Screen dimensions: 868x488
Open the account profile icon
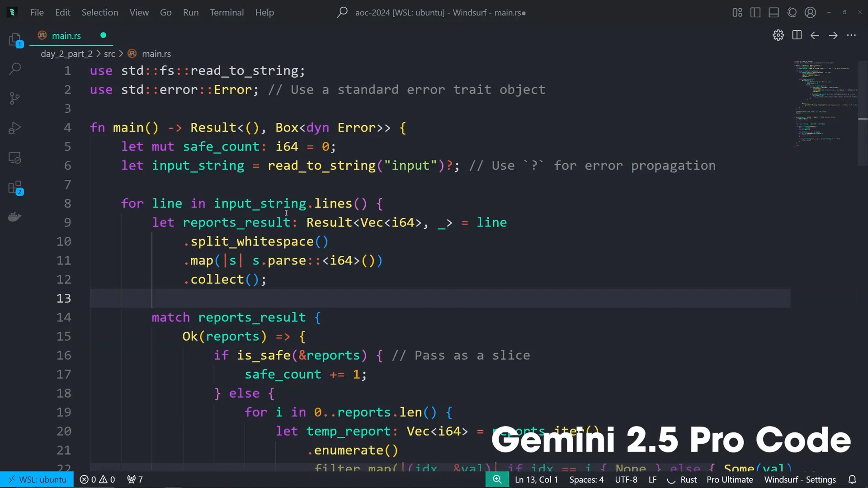click(x=810, y=12)
